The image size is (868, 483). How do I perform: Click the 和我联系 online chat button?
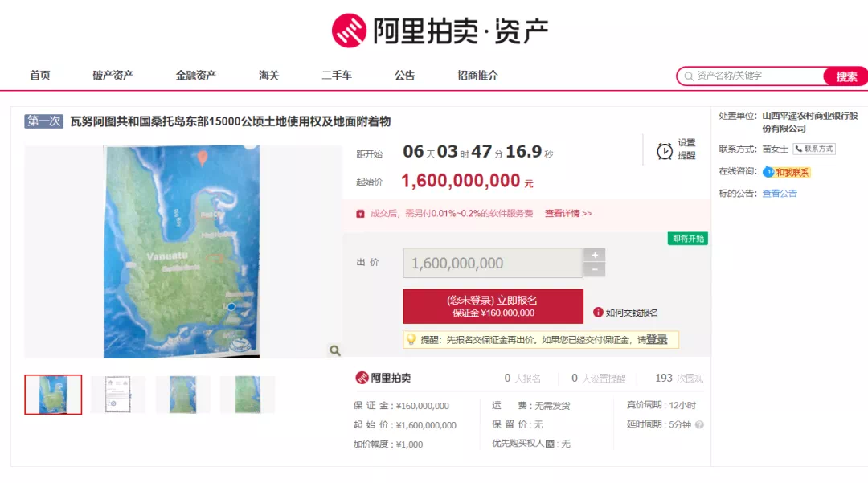tap(786, 172)
